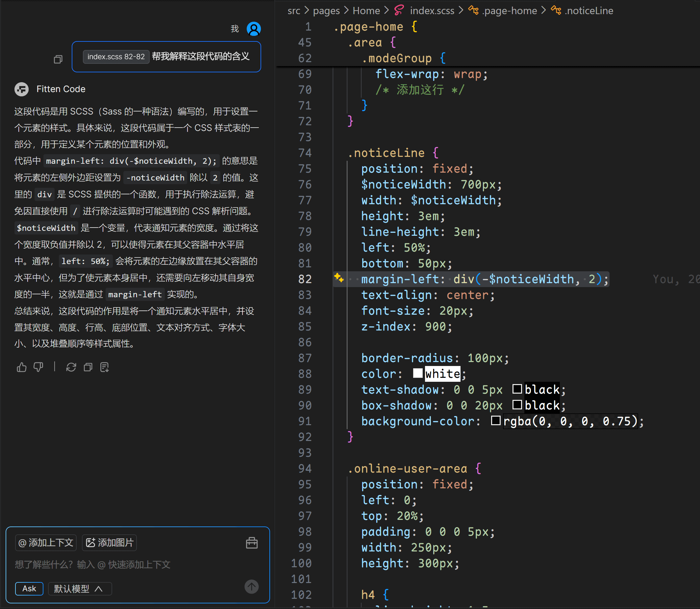This screenshot has width=700, height=609.
Task: Click the 添加图片 button
Action: click(x=110, y=543)
